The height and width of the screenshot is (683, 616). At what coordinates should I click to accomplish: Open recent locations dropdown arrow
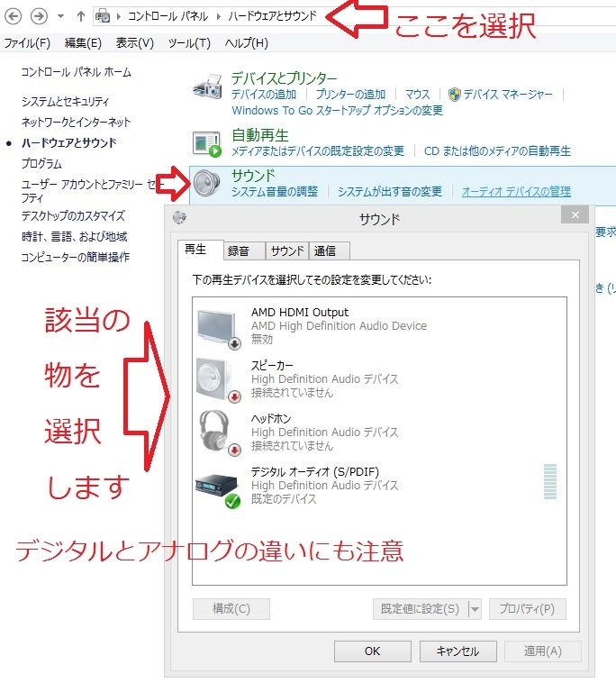(60, 16)
